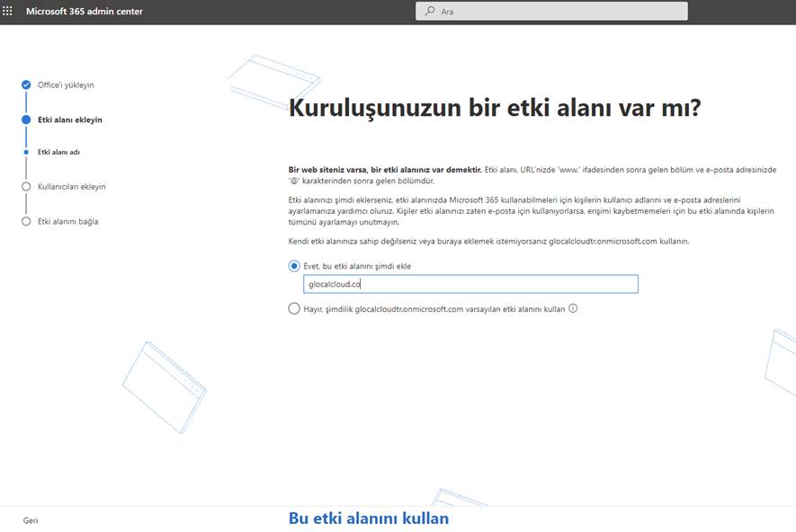Image resolution: width=796 pixels, height=532 pixels.
Task: Select the "Etki alanı ekleyin" step label
Action: coord(70,120)
